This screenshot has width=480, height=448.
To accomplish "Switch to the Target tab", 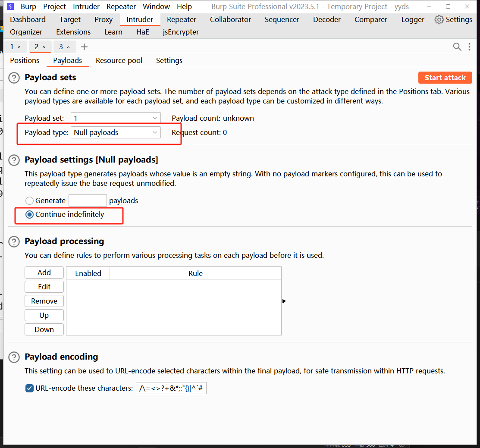I will click(70, 19).
